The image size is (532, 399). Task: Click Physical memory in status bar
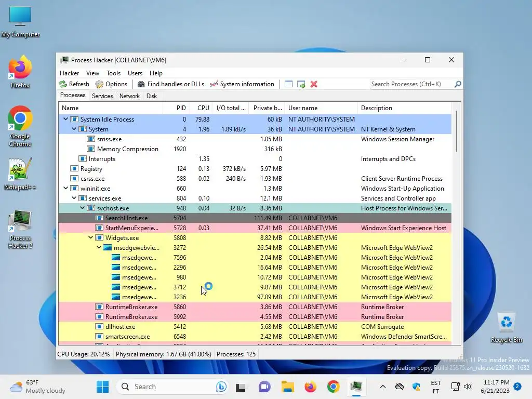[x=164, y=354]
